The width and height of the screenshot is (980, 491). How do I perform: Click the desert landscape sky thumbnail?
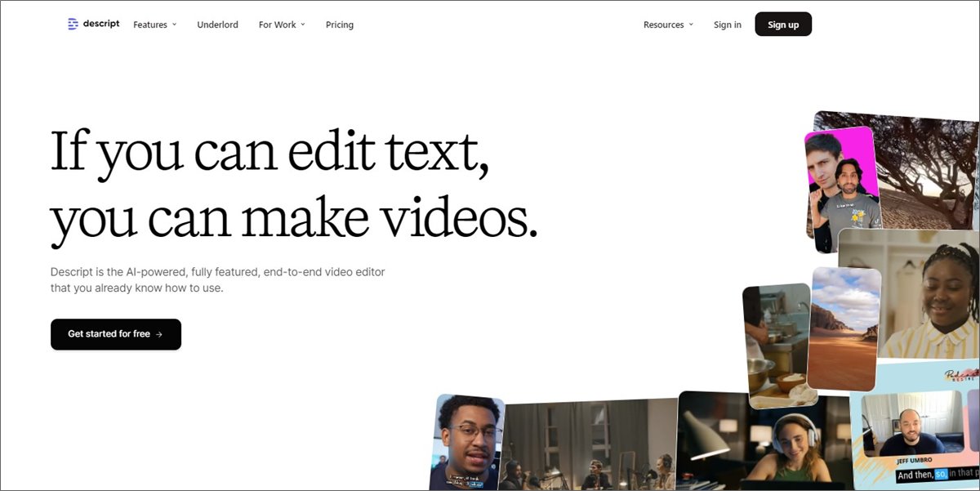coord(844,327)
